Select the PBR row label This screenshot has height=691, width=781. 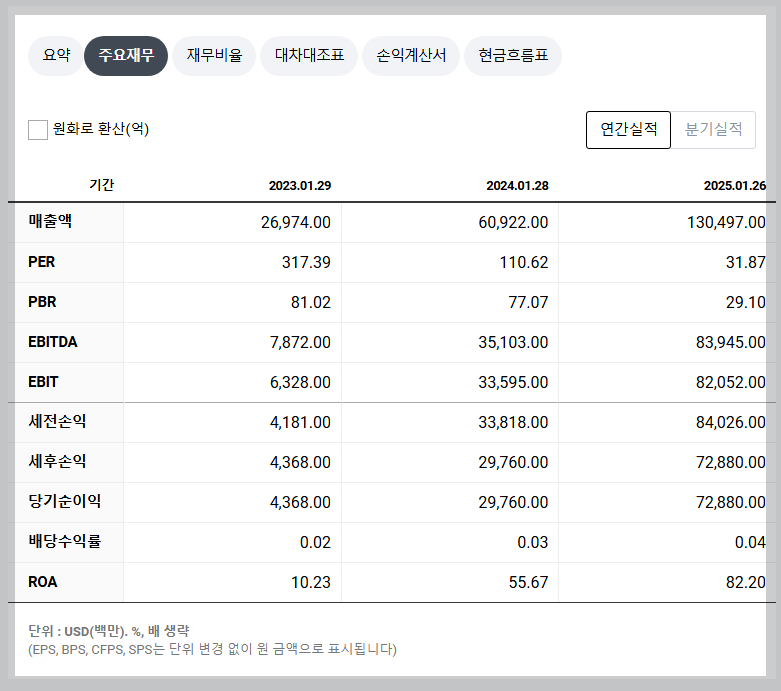coord(42,301)
